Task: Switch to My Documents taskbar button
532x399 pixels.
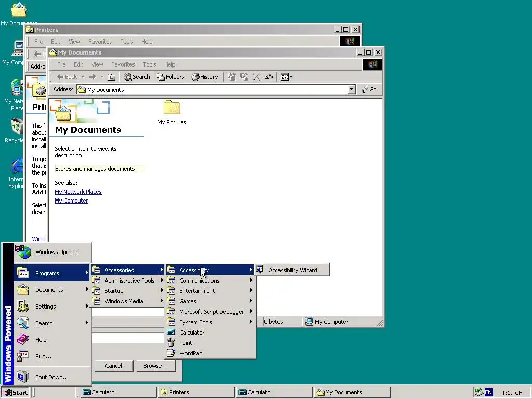Action: (352, 393)
